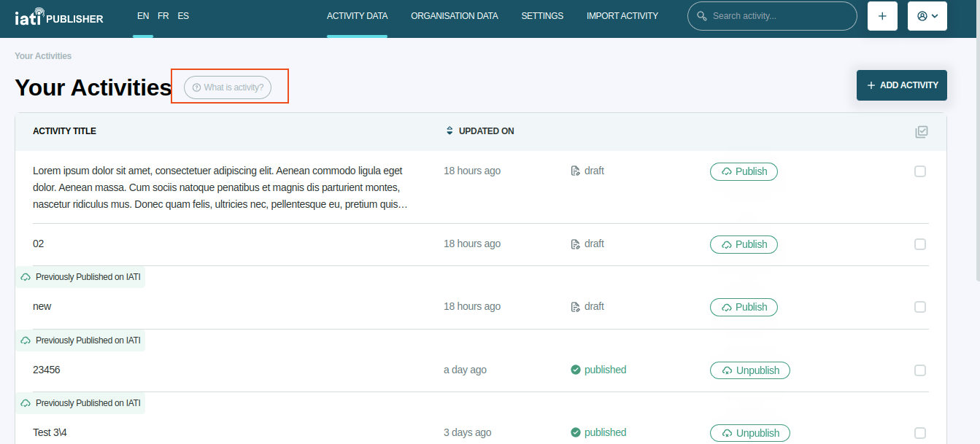
Task: Unpublish the activity 23456
Action: click(x=750, y=370)
